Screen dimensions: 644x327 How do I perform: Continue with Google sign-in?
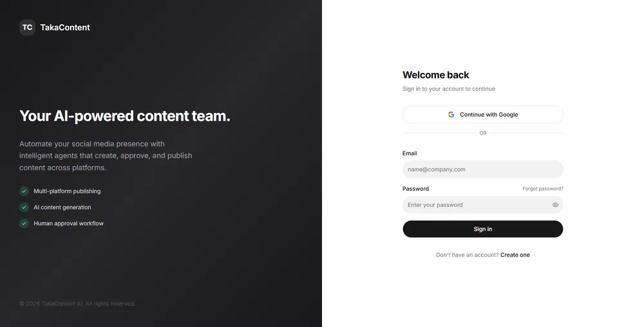(x=483, y=115)
